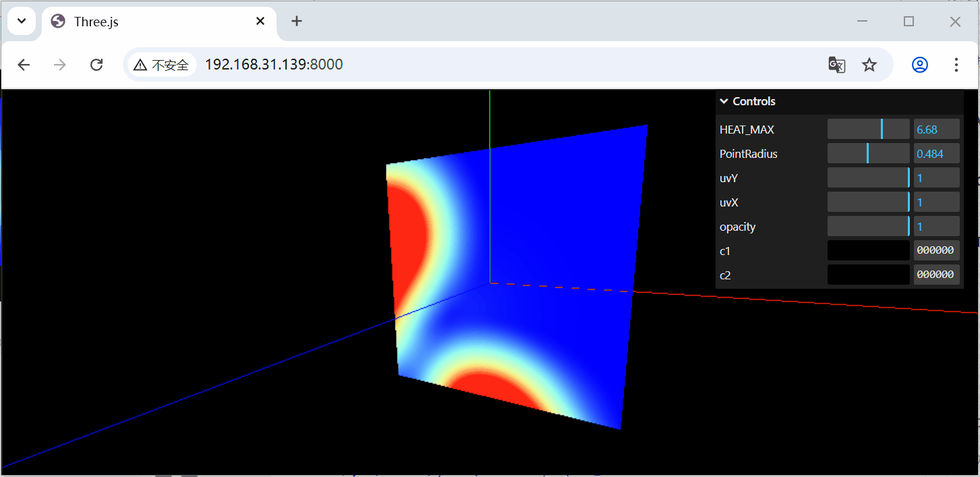
Task: Edit the c1 hex value 000000
Action: click(937, 250)
